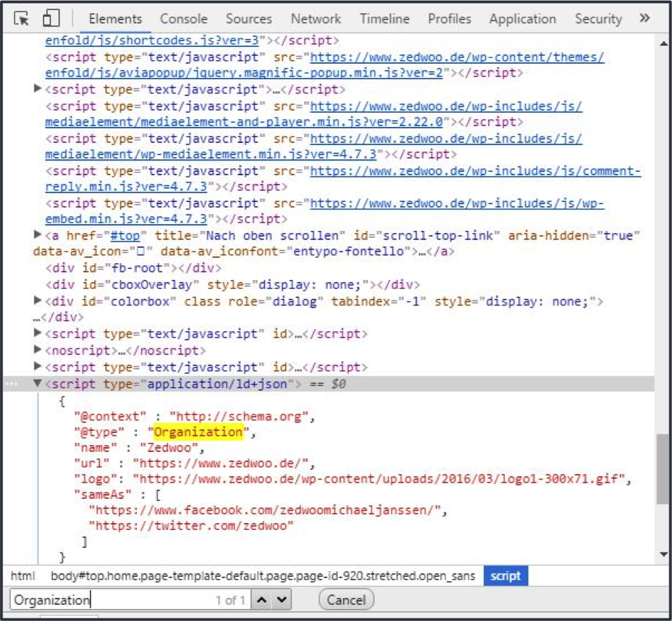Click the highlighted Organization text
The image size is (672, 621).
199,432
